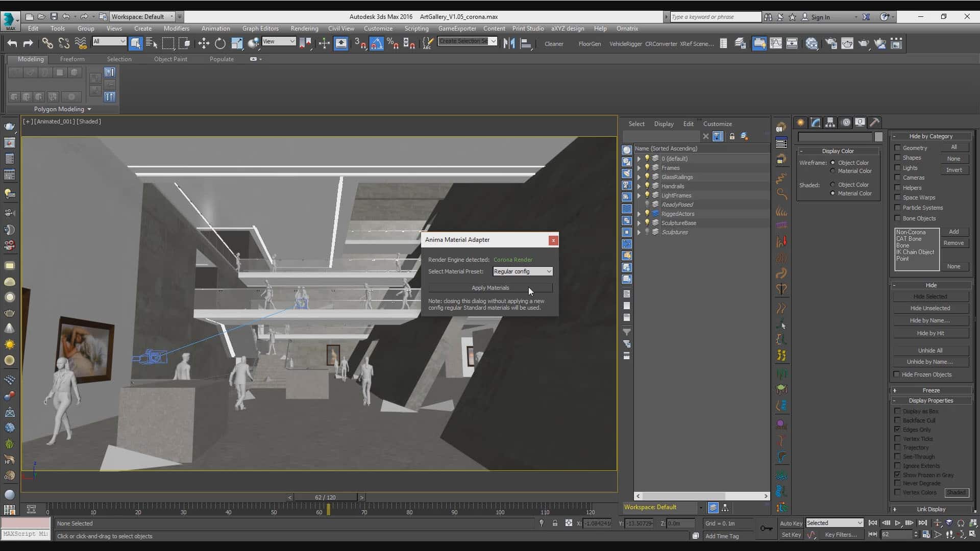Click the Apply Materials button

pos(490,288)
